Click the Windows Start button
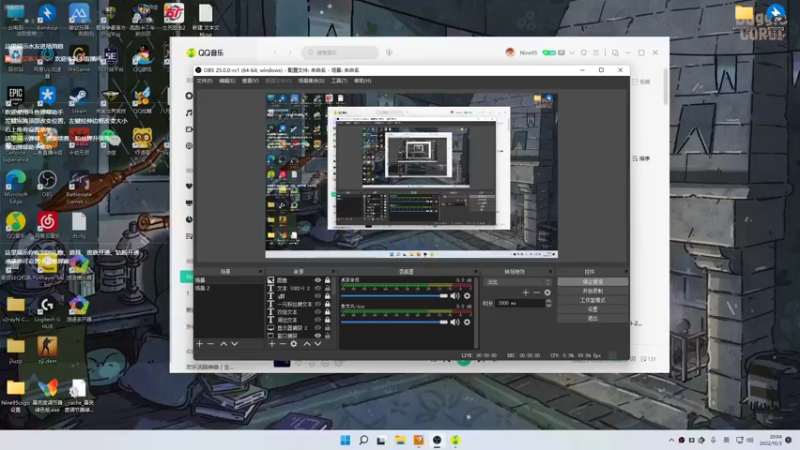 pos(345,440)
